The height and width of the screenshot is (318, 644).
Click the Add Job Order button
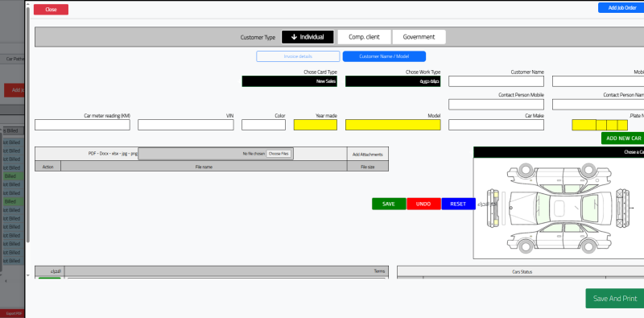621,8
